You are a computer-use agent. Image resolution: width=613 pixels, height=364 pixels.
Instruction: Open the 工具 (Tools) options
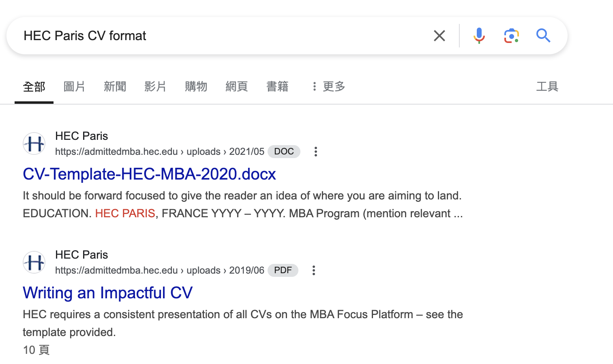click(x=547, y=86)
